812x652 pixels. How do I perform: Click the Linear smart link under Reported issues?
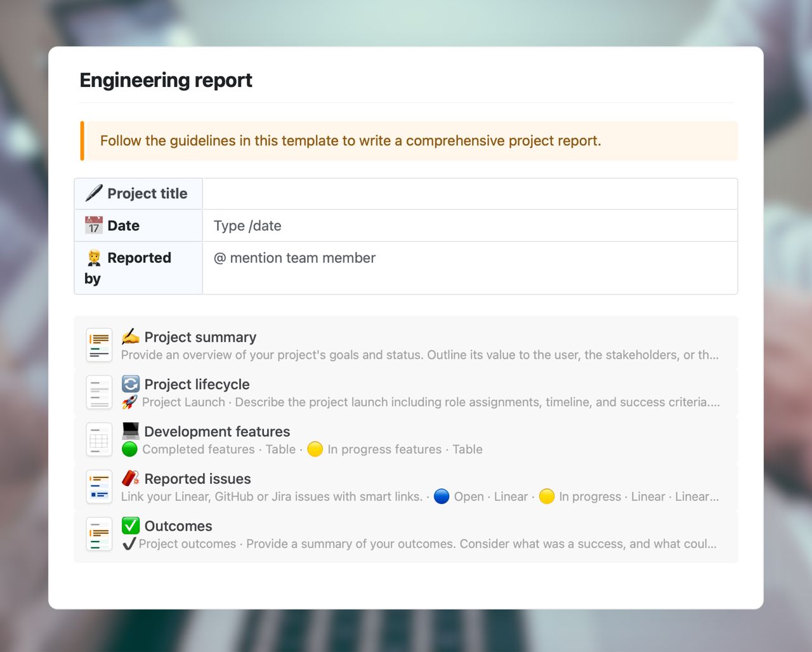(511, 496)
